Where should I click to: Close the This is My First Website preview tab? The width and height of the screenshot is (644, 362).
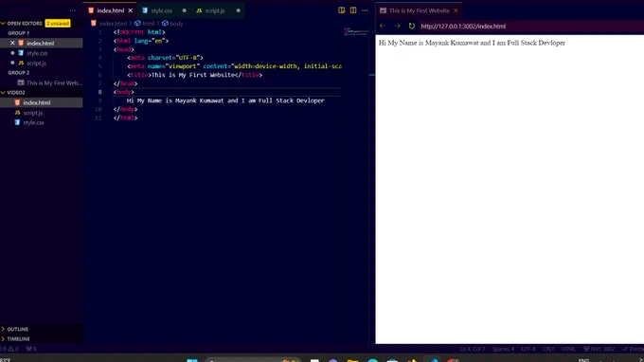pyautogui.click(x=456, y=10)
